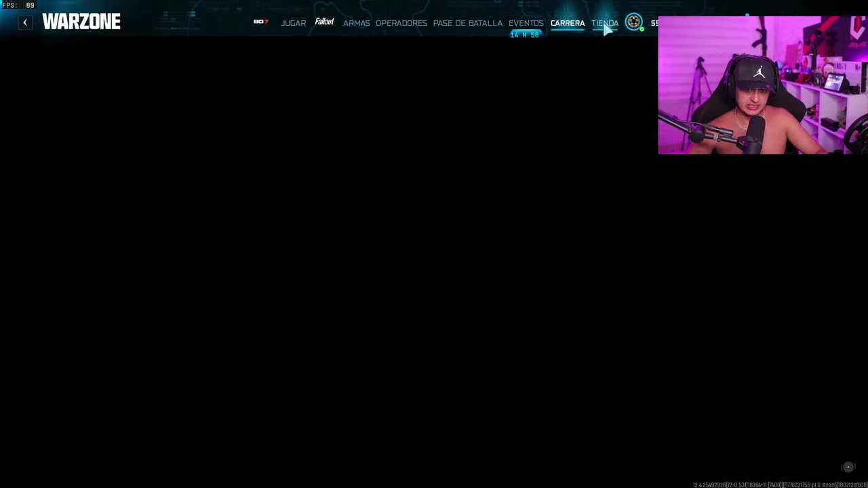Select the CARRERA tab

568,23
